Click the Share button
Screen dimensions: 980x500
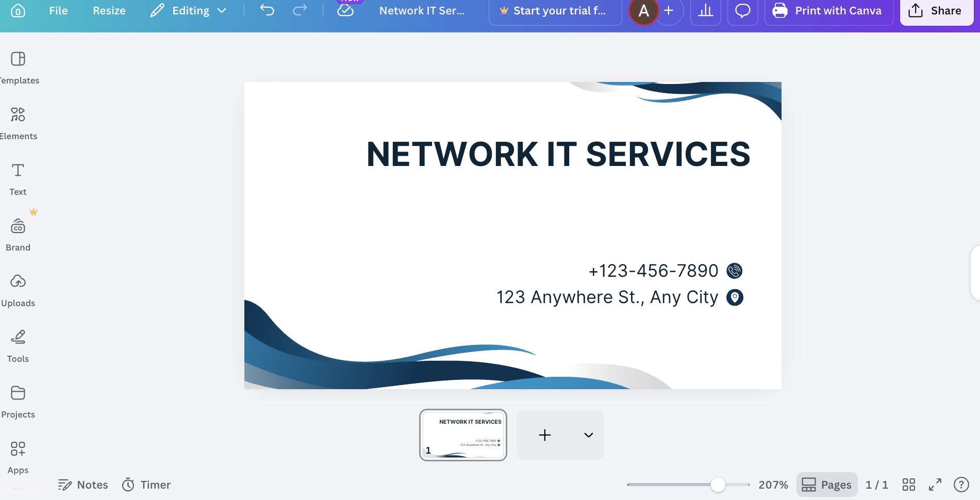point(935,11)
